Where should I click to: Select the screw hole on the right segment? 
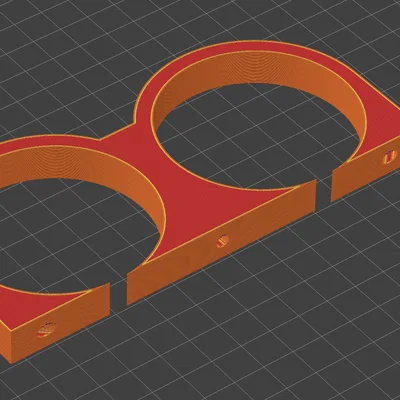[x=388, y=157]
